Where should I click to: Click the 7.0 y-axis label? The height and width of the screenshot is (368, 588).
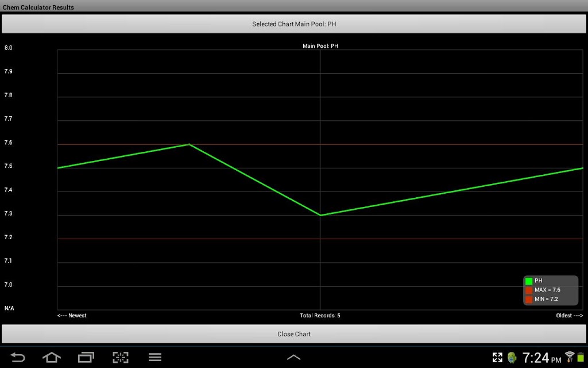pos(8,284)
